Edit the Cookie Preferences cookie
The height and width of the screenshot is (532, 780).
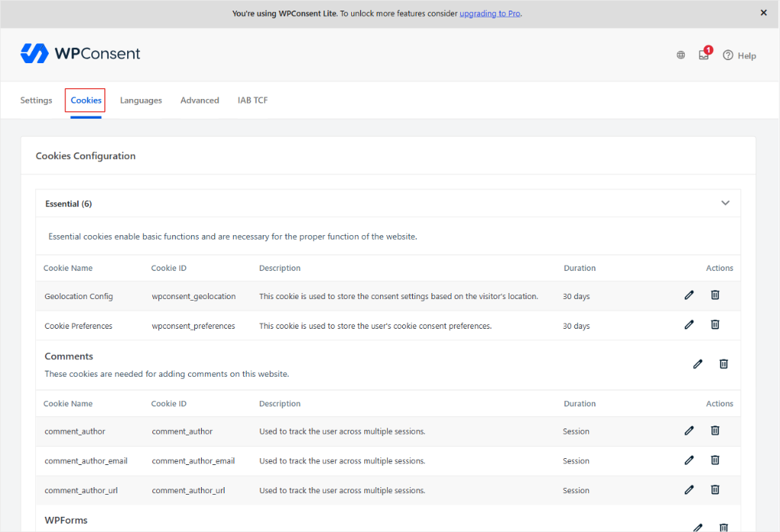pos(689,325)
